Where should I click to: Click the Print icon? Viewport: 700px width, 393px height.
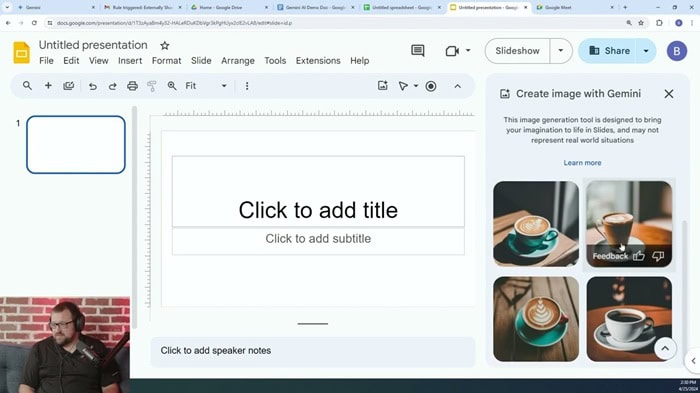point(132,86)
